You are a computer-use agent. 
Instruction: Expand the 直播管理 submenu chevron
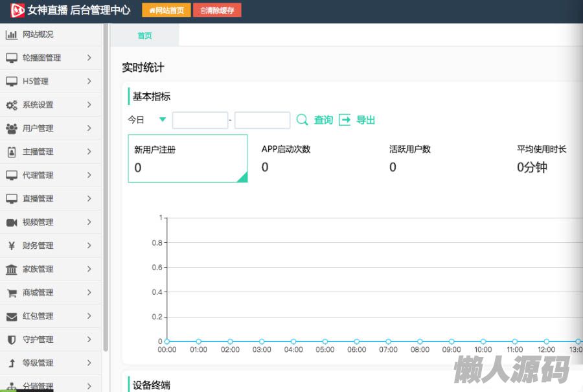[89, 199]
